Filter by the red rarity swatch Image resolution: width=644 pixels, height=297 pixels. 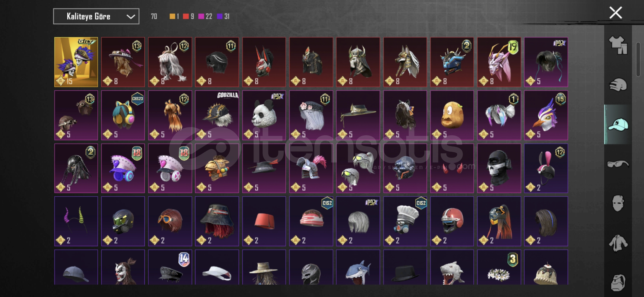tap(186, 16)
